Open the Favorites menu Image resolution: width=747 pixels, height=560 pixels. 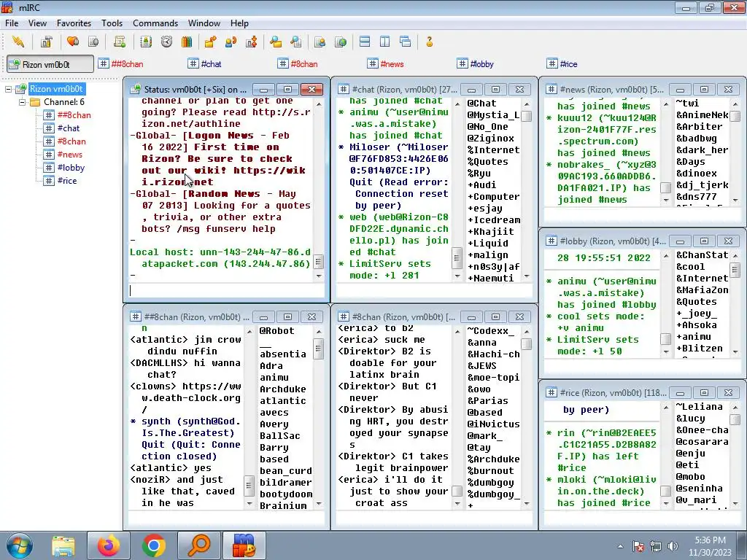point(74,23)
